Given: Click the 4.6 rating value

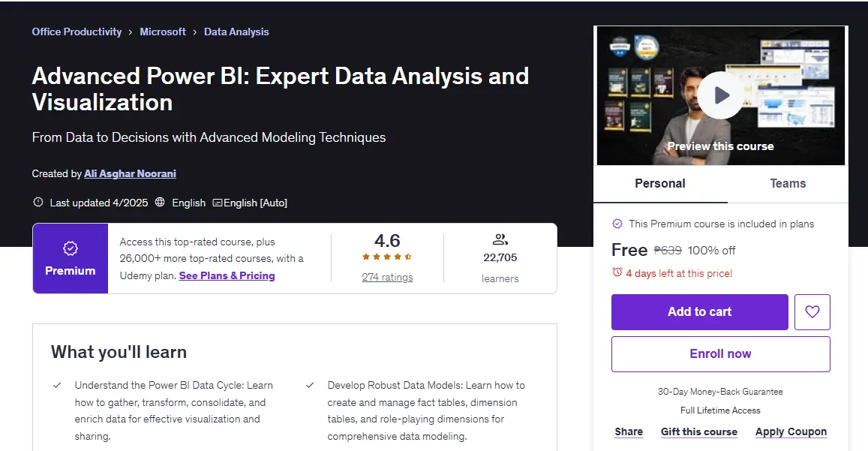Looking at the screenshot, I should 387,240.
